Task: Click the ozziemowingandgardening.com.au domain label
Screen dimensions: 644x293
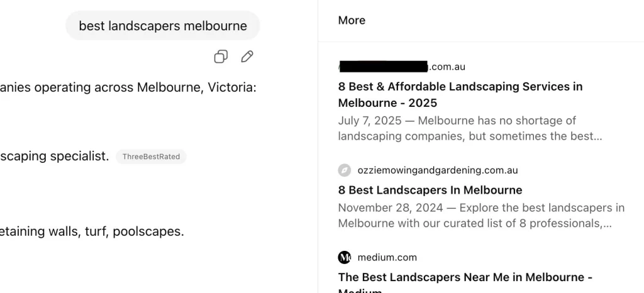Action: click(x=438, y=170)
